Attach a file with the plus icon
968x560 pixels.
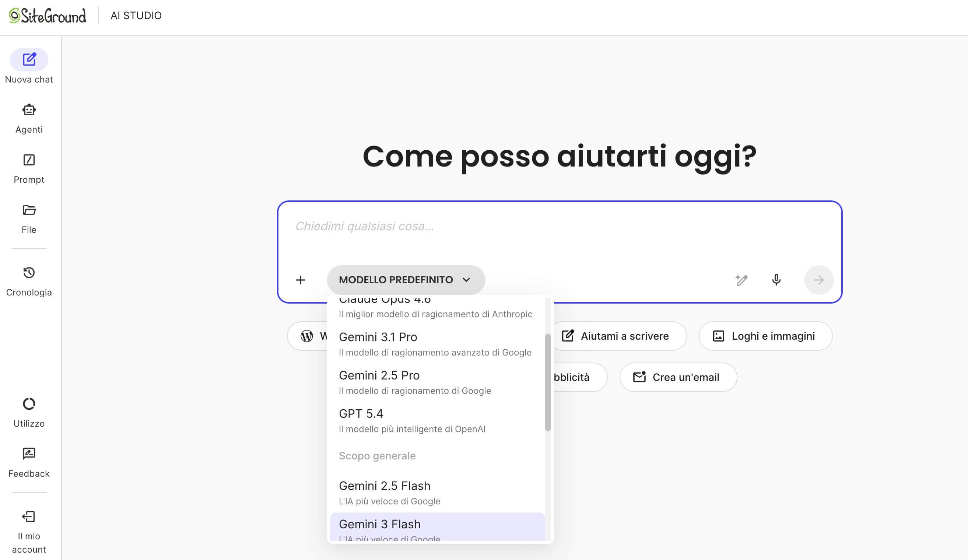coord(301,280)
